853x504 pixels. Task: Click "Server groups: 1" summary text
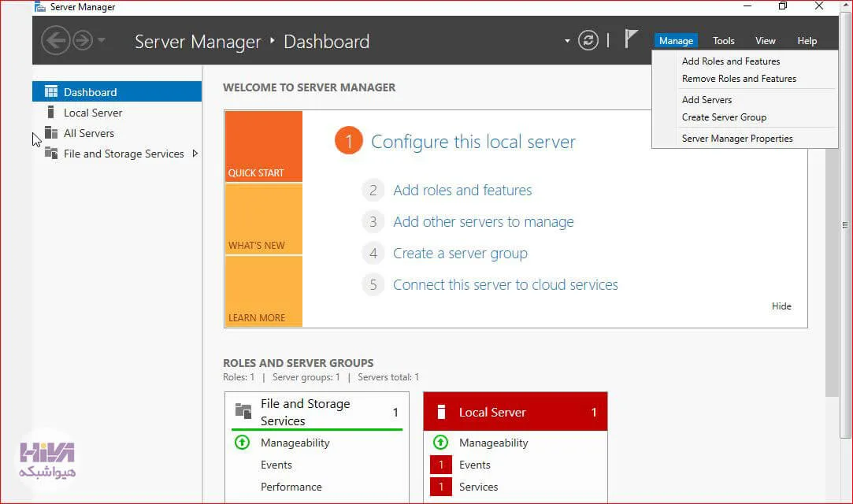(306, 377)
